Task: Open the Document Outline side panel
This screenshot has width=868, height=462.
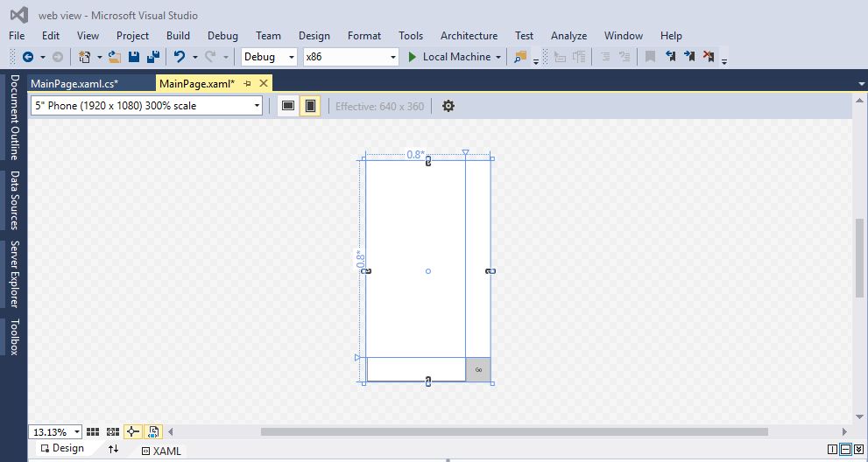Action: tap(14, 117)
